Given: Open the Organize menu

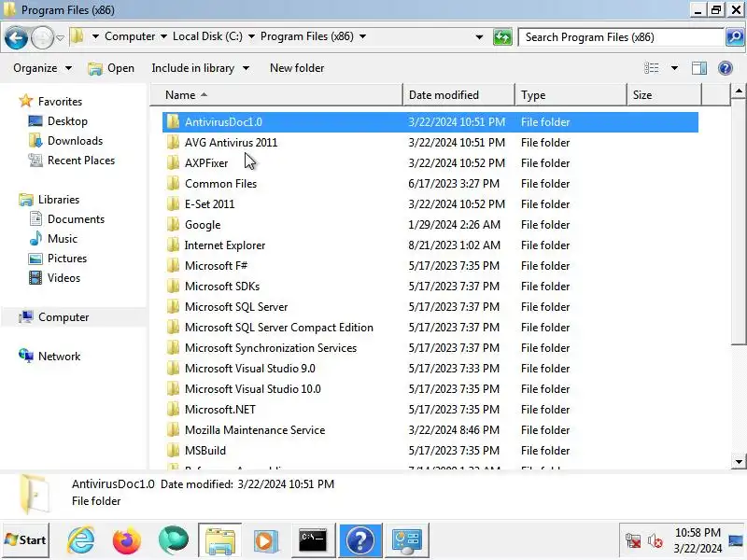Looking at the screenshot, I should 42,68.
